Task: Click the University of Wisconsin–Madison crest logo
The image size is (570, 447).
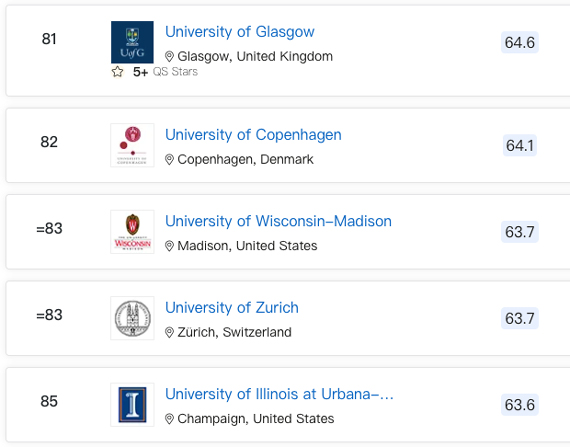Action: coord(132,232)
